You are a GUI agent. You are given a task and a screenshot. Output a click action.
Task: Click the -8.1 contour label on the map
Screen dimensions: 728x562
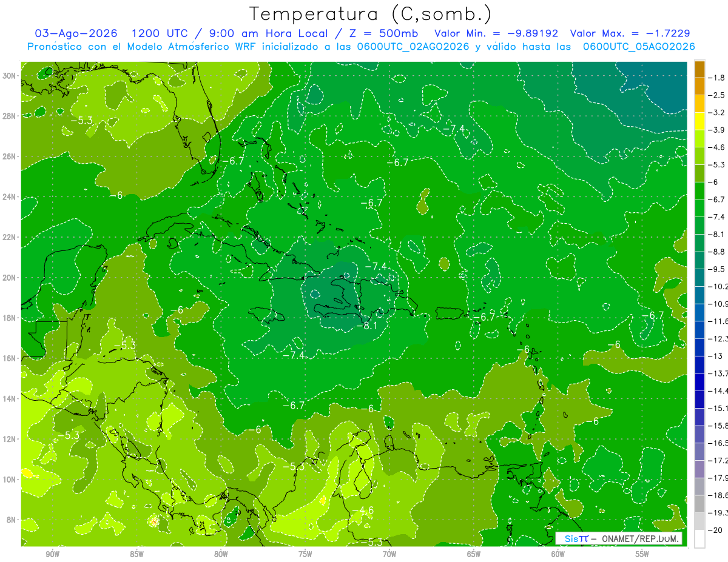[x=366, y=326]
